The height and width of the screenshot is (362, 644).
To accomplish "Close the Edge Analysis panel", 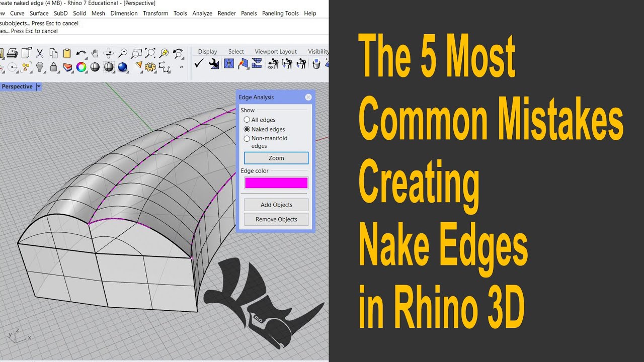I will [308, 97].
